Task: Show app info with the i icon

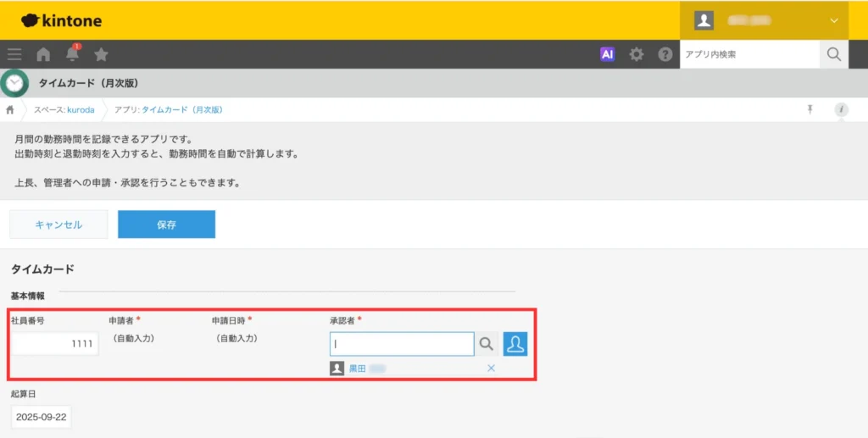Action: point(841,109)
